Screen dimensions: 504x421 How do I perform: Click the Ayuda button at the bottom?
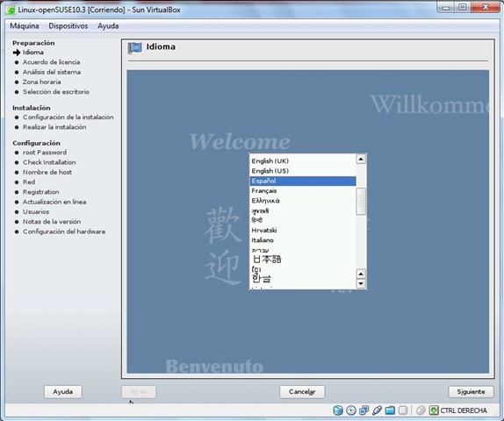point(63,392)
